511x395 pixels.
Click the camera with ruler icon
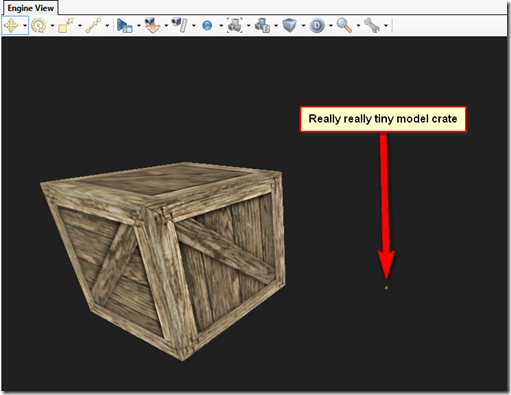click(x=180, y=25)
